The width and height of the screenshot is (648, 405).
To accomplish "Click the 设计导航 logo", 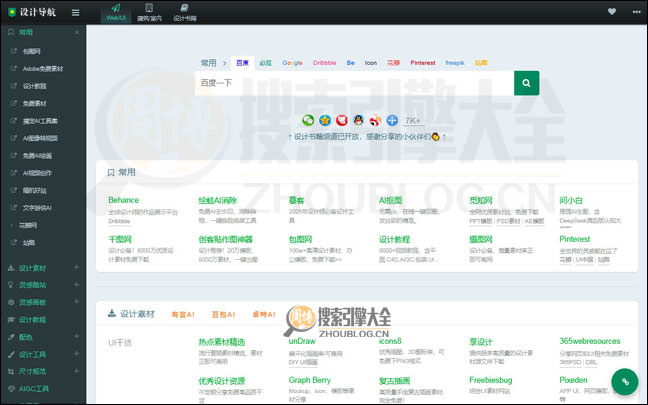I will coord(32,12).
